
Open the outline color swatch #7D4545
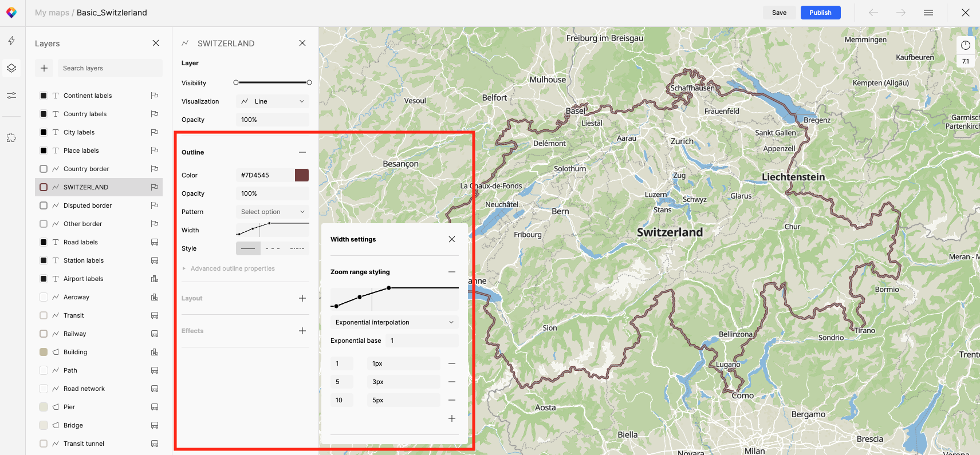302,175
